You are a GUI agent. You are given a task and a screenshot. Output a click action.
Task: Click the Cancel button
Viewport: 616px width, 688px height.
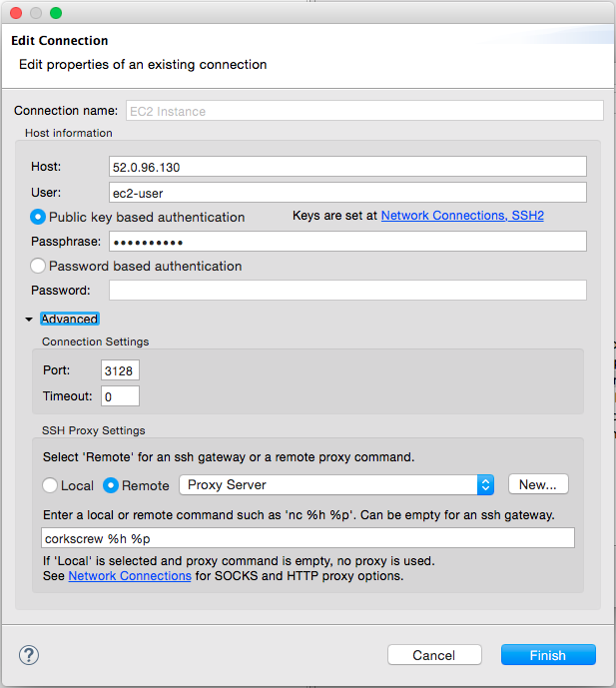click(x=434, y=655)
